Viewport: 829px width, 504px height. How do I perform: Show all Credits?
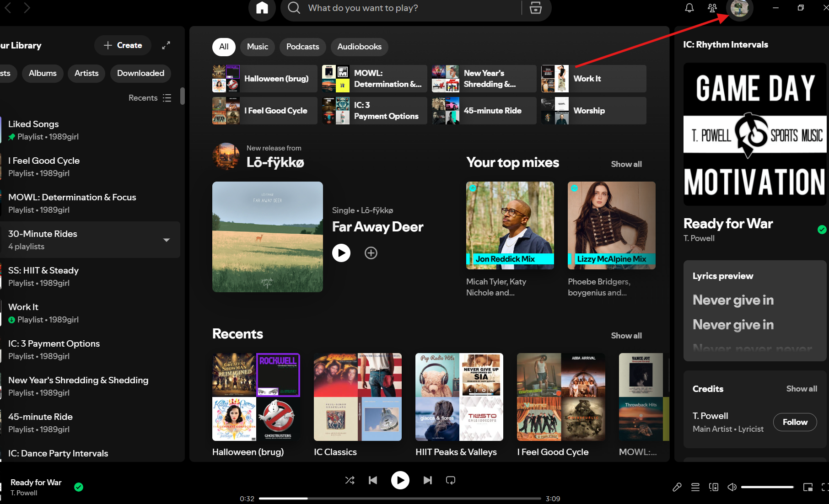pos(802,389)
